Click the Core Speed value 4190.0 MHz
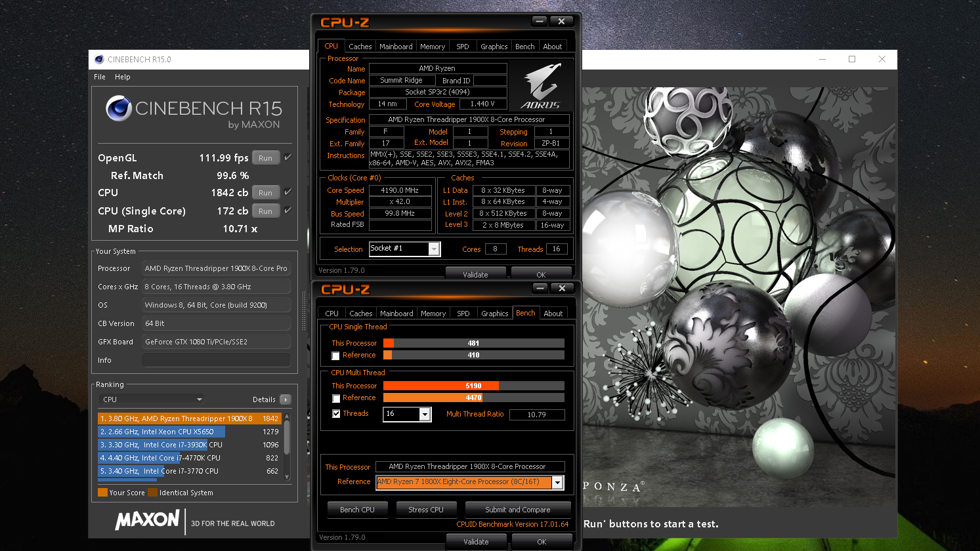Screen dimensions: 980x551 tap(400, 190)
